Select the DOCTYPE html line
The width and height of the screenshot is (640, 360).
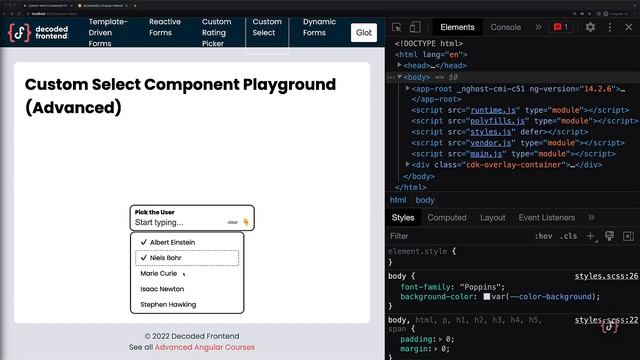pyautogui.click(x=429, y=43)
